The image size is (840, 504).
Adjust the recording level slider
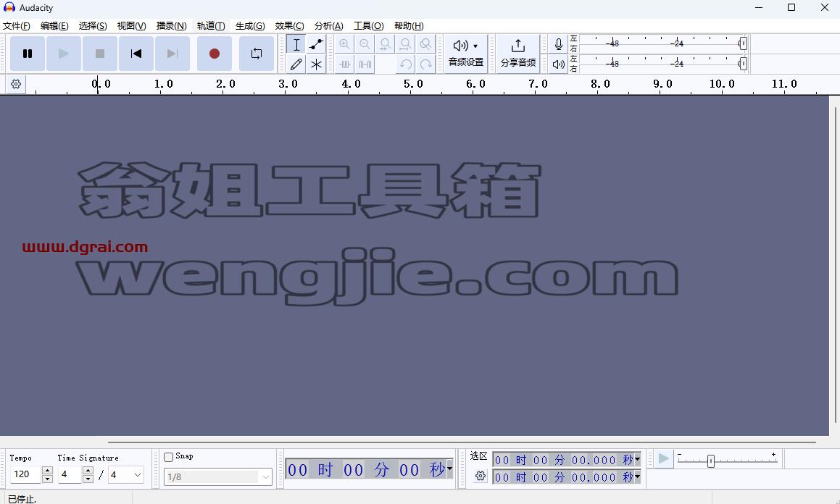point(742,44)
